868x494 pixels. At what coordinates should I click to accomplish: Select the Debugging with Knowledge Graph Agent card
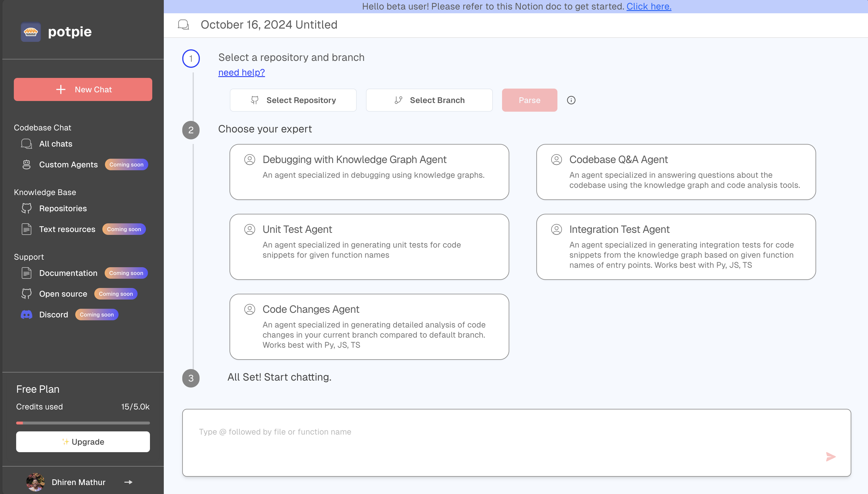click(x=369, y=172)
